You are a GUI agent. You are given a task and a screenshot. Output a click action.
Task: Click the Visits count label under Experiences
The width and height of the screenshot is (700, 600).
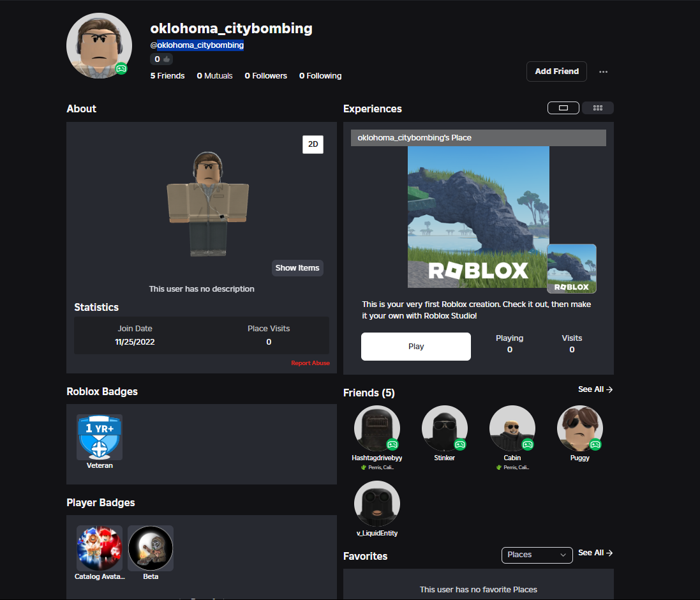tap(572, 338)
